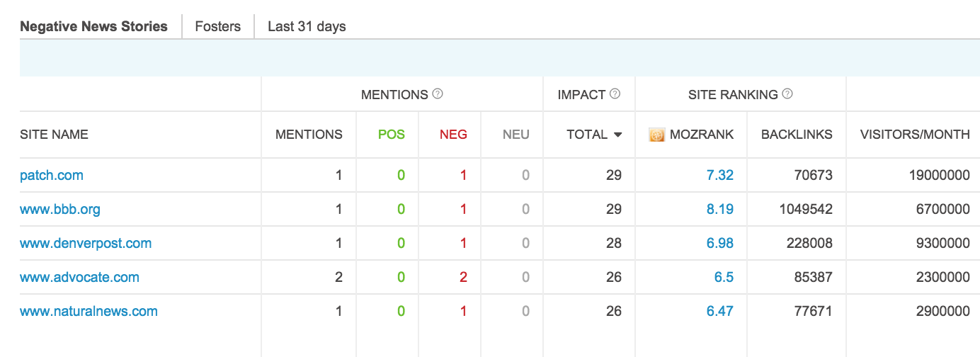Screen dimensions: 980x357
Task: Click the help icon beside IMPACT
Action: pos(615,93)
